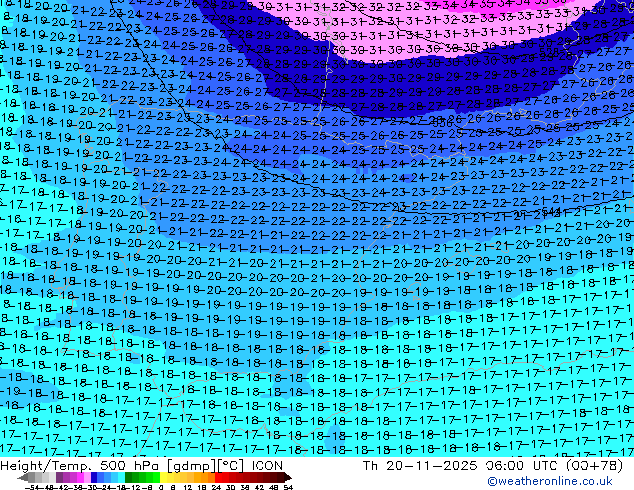Select the bright red legend swatch at 24

click(x=218, y=477)
